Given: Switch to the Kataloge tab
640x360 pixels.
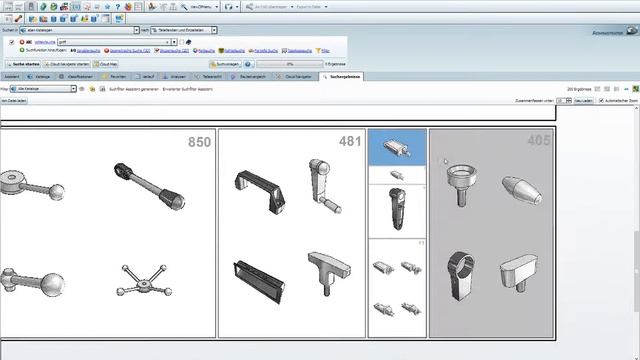Looking at the screenshot, I should point(39,77).
